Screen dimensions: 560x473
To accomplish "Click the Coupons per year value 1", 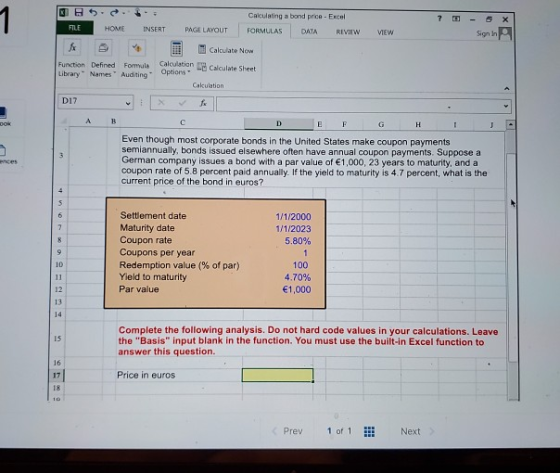I will coord(305,253).
